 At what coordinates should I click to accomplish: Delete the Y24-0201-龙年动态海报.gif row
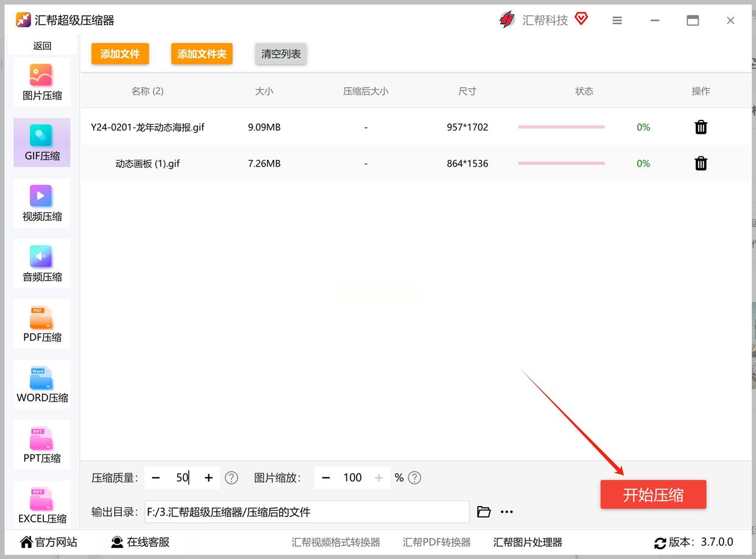(x=701, y=127)
